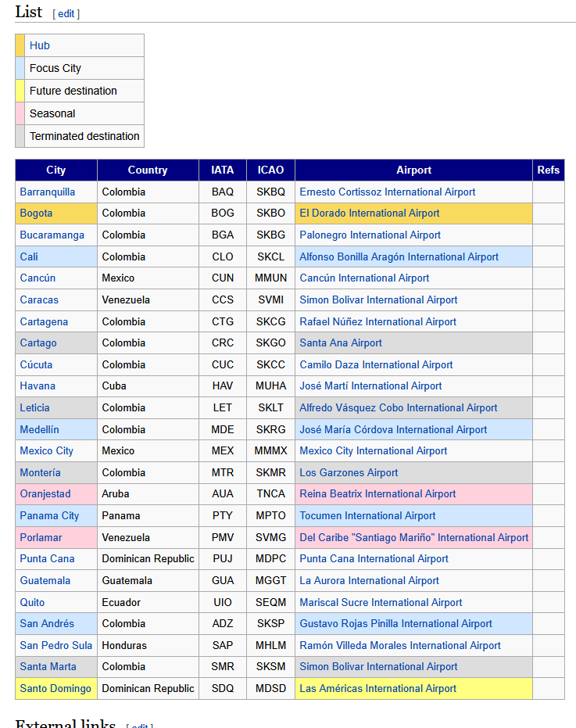Go to the Havana city link
The image size is (576, 728).
[38, 386]
